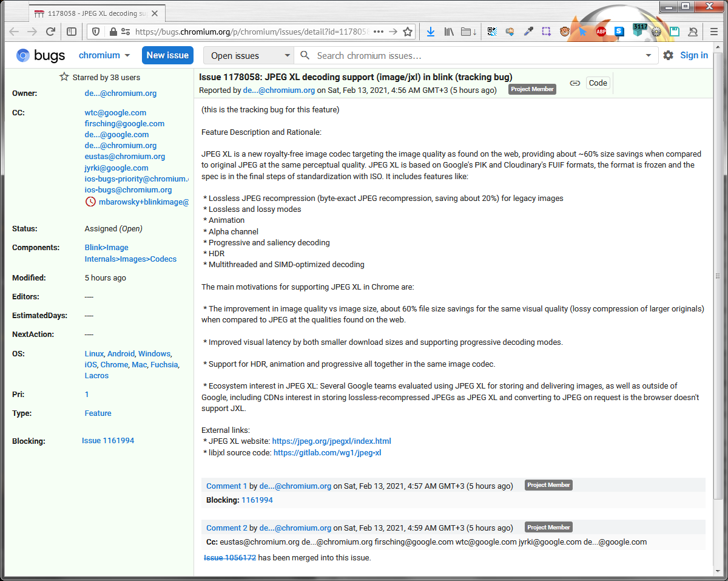Click the New issue button
Screen dimensions: 728x581
tap(167, 55)
